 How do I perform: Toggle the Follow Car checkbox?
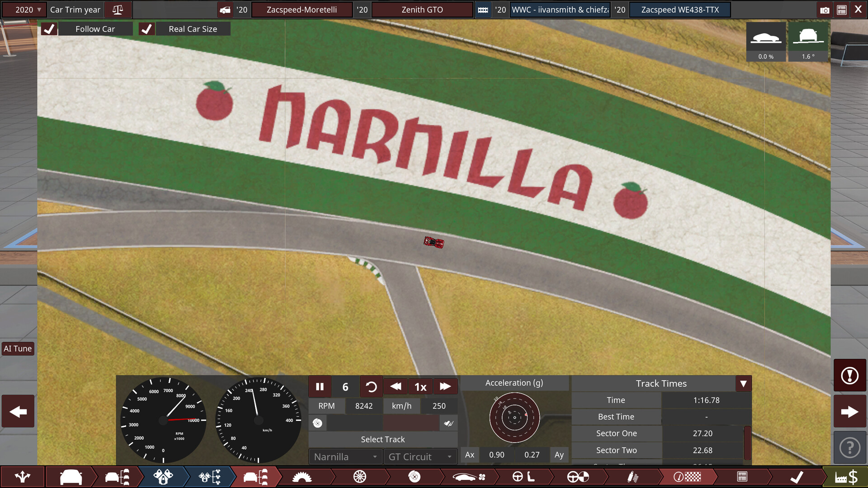click(x=49, y=28)
